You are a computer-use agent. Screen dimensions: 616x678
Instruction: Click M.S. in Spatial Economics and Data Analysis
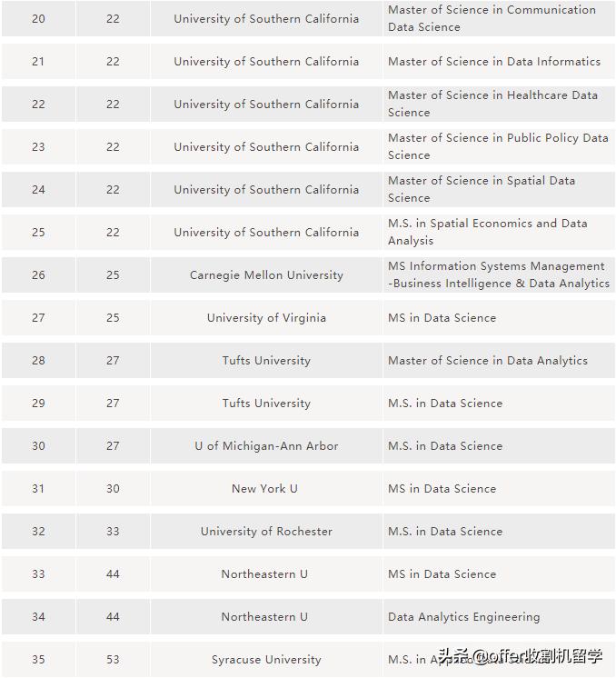tap(487, 232)
